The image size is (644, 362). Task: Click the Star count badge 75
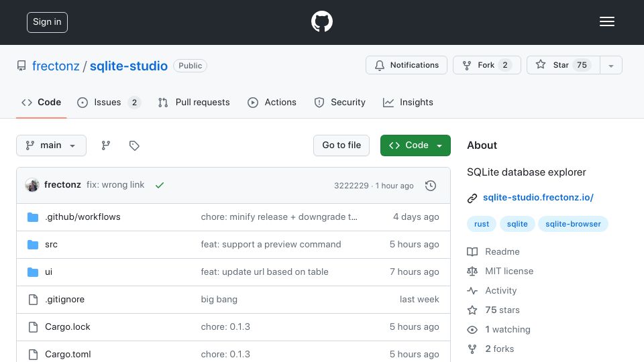pyautogui.click(x=582, y=65)
